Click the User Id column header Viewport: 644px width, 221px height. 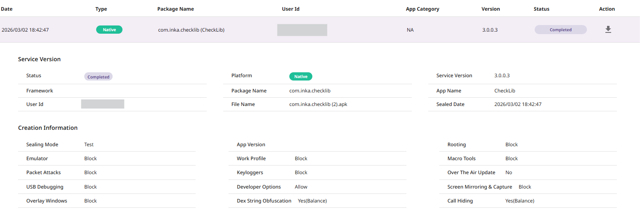(x=291, y=9)
